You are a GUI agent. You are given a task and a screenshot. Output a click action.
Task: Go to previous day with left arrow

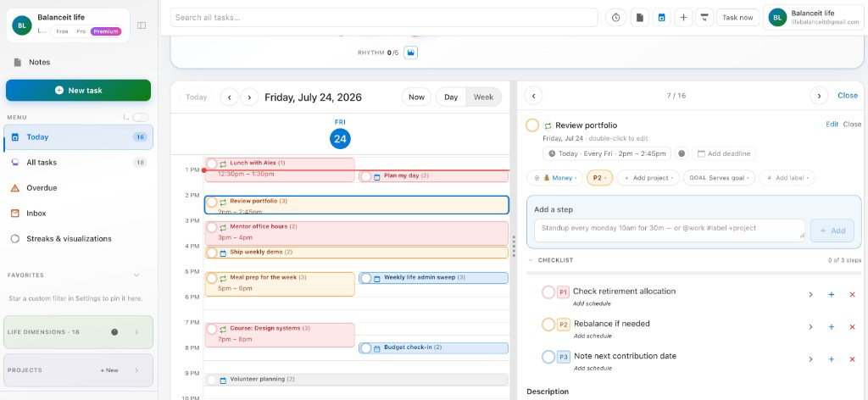(x=229, y=97)
